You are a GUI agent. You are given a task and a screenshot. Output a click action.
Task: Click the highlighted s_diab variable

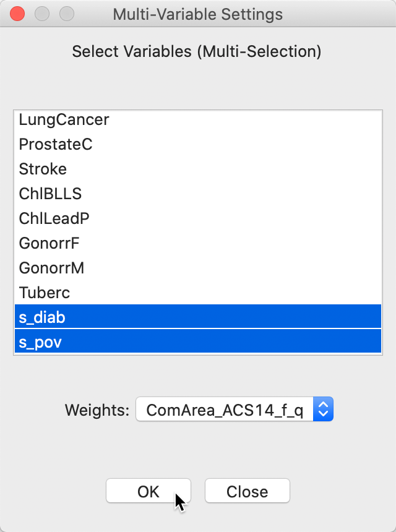pyautogui.click(x=42, y=317)
